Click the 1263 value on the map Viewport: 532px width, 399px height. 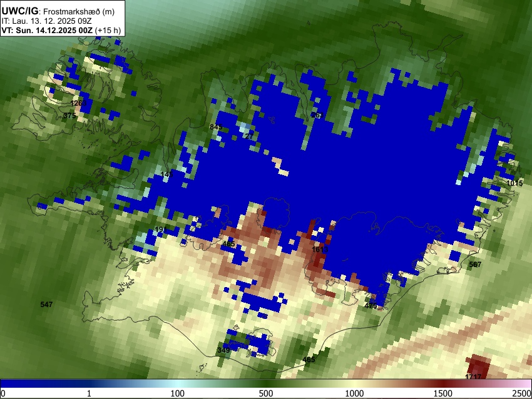78,103
